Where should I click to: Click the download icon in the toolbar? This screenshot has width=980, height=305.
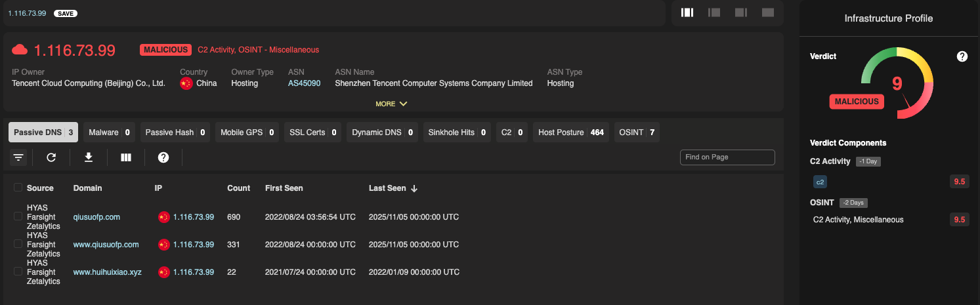coord(89,157)
